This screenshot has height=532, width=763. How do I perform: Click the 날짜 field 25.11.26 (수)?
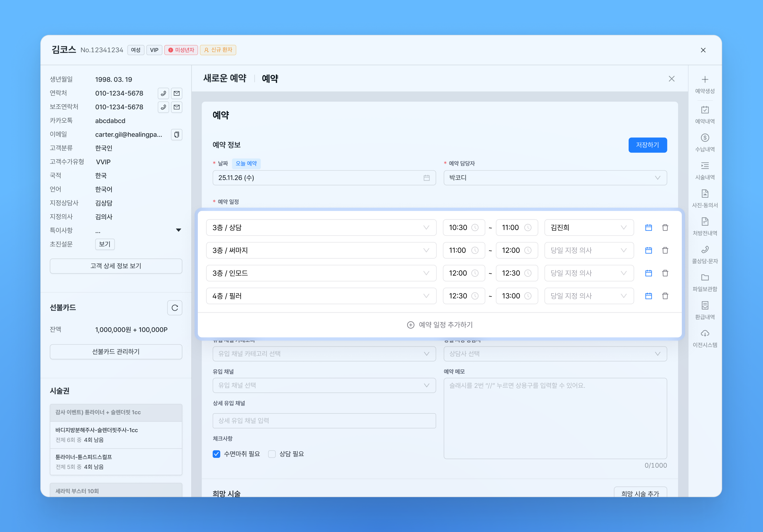pyautogui.click(x=324, y=178)
